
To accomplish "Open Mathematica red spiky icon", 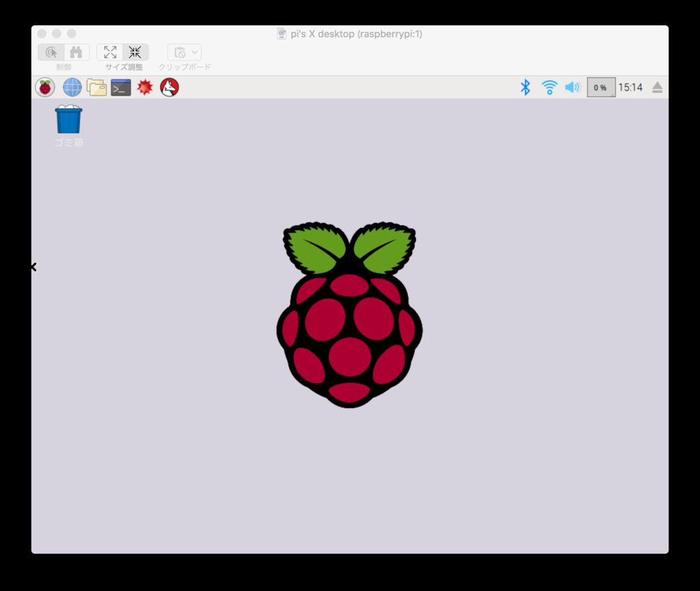I will [x=145, y=87].
